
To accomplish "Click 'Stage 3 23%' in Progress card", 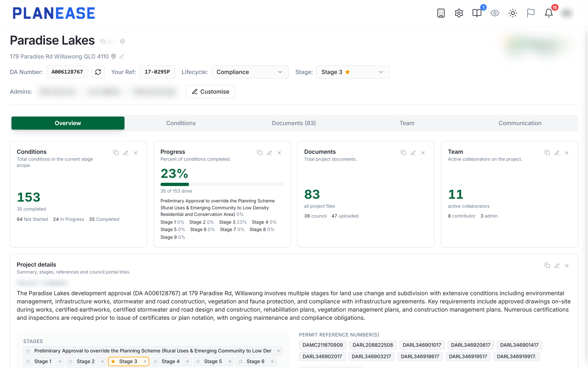I will [x=233, y=222].
